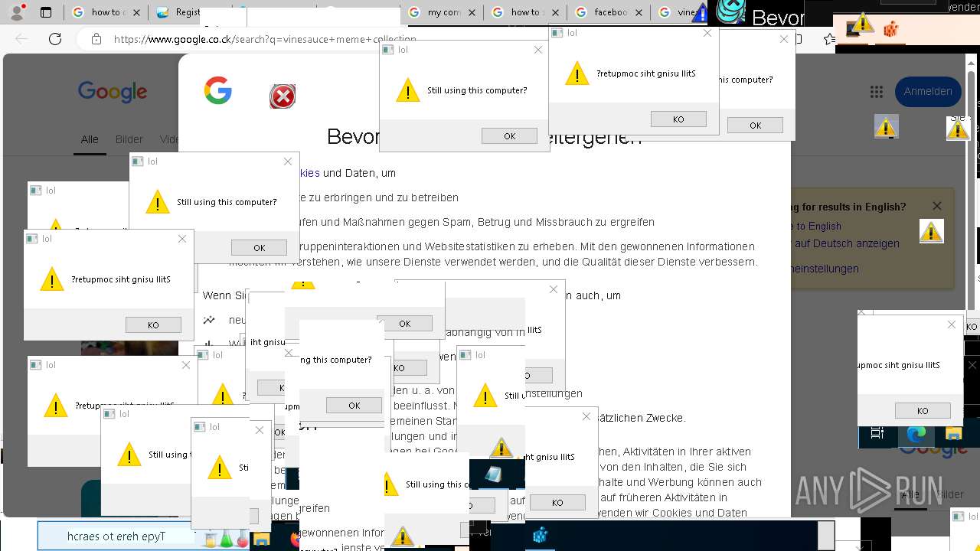Image resolution: width=980 pixels, height=551 pixels.
Task: Select the 'Alle' search results tab
Action: pos(90,139)
